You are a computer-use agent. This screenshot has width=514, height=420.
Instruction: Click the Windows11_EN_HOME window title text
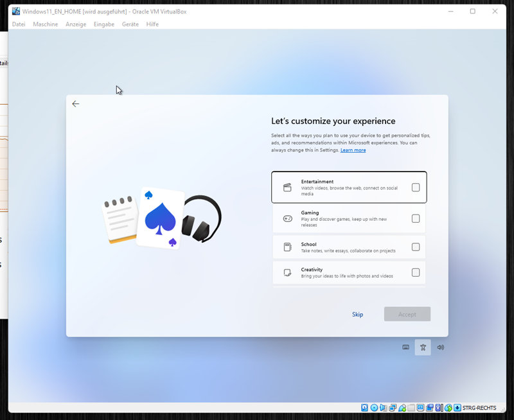[x=104, y=12]
